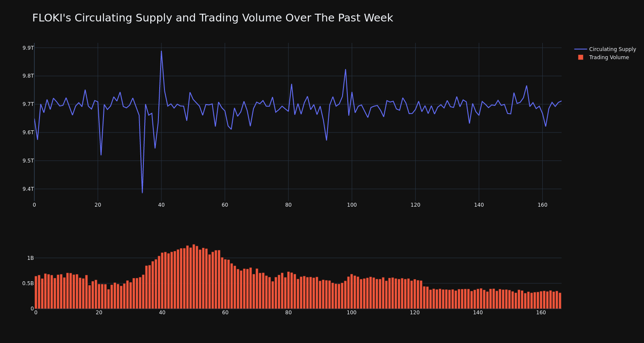Click the 9.6T y-axis label

(x=28, y=132)
